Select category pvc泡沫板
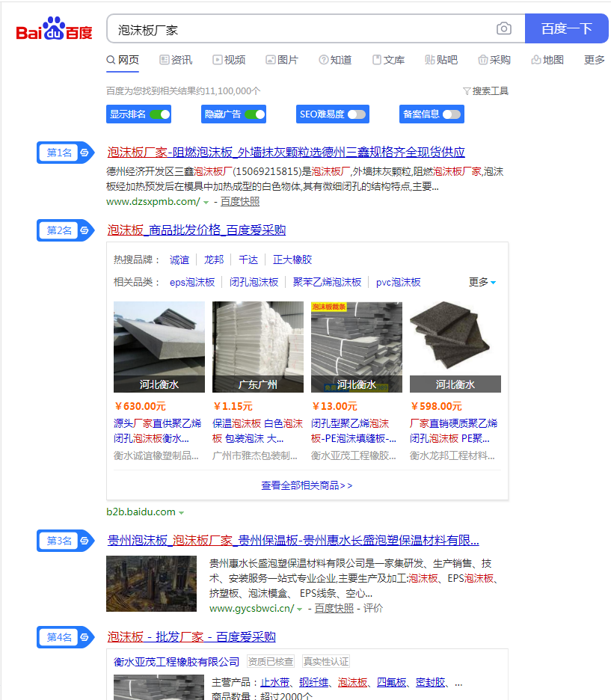This screenshot has height=700, width=611. tap(399, 282)
